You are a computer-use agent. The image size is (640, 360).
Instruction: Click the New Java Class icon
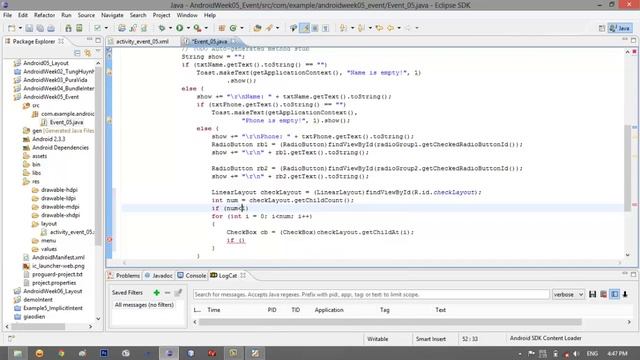(233, 28)
